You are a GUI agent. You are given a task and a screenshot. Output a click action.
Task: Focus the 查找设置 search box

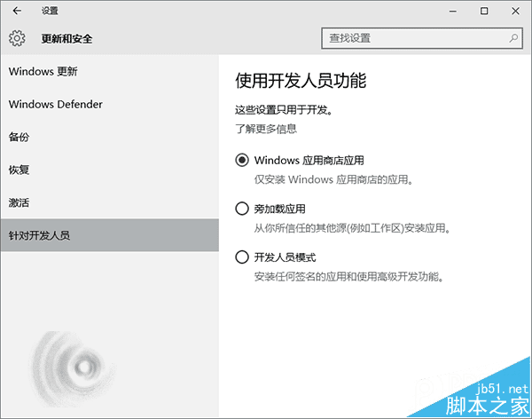click(422, 38)
